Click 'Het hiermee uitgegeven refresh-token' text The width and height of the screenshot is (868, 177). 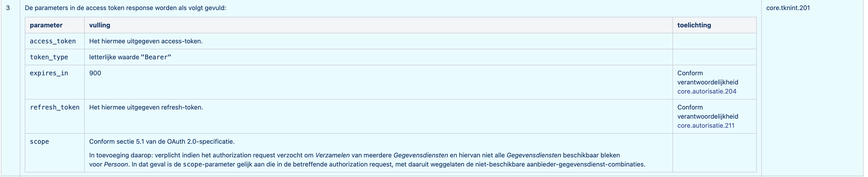[146, 107]
